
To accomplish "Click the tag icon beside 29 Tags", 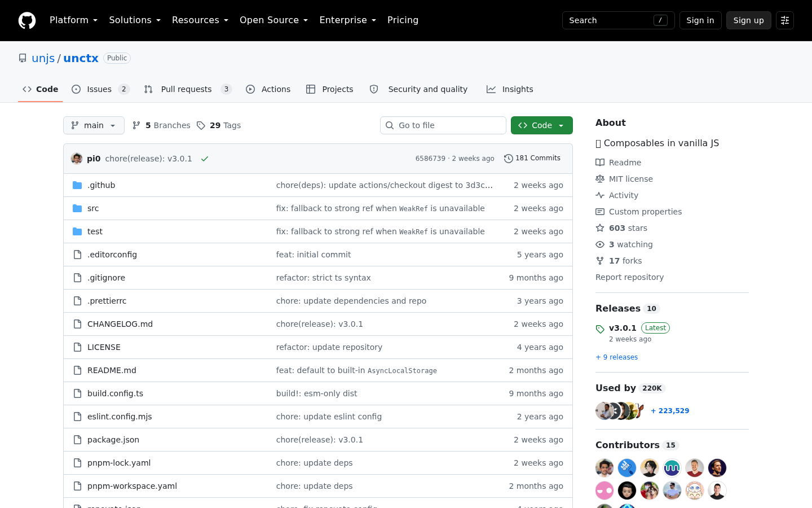I will [201, 125].
